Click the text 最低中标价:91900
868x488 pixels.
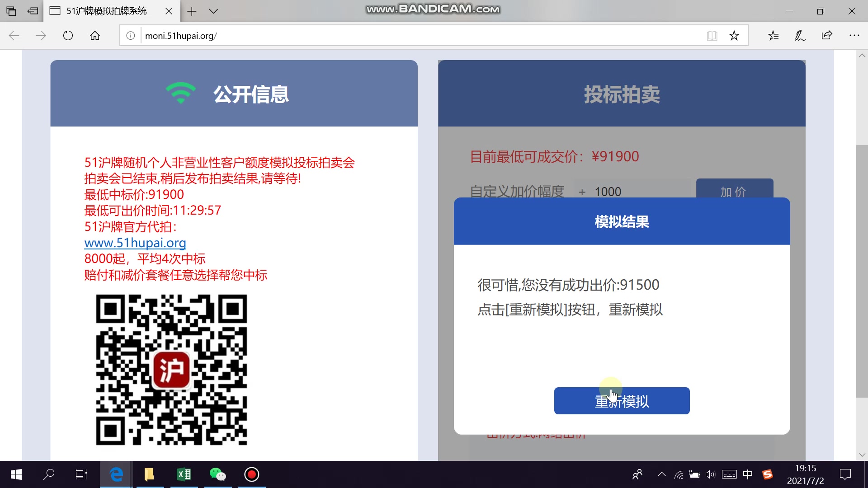click(134, 195)
